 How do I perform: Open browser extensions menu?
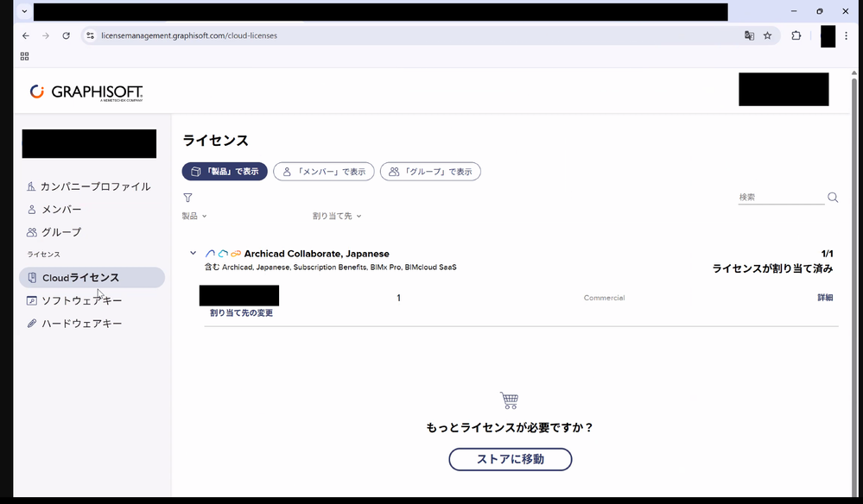point(796,35)
